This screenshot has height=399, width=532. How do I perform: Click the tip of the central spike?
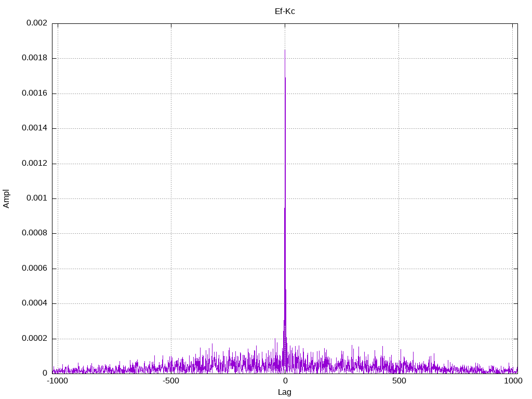coord(285,50)
